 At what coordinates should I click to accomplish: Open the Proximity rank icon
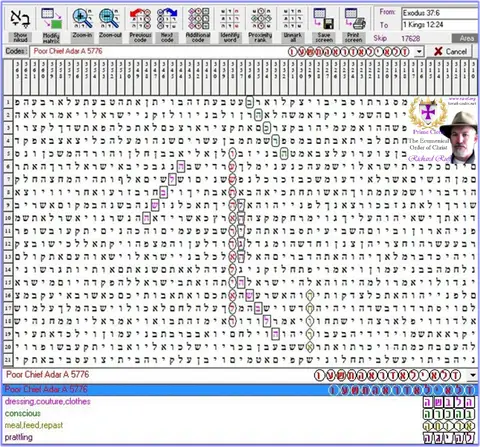(x=260, y=18)
